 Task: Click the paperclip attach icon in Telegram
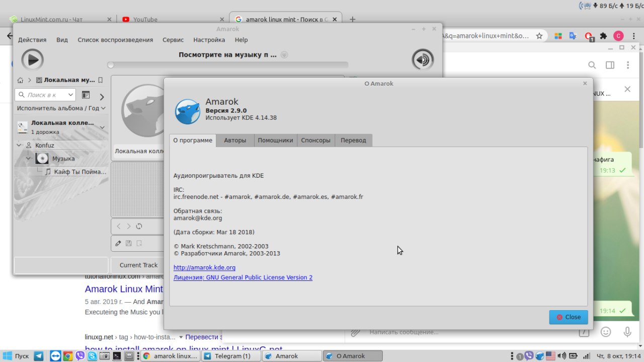[x=355, y=332]
